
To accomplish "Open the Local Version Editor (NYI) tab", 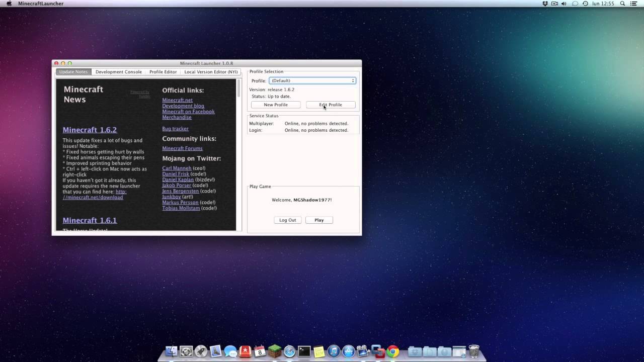I will pyautogui.click(x=211, y=72).
